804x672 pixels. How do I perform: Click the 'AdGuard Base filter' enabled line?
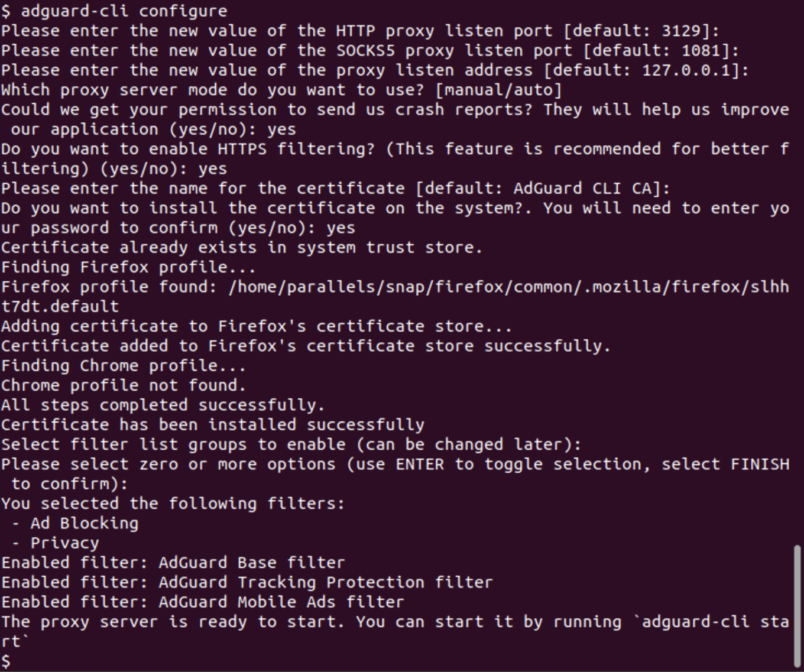(x=251, y=563)
